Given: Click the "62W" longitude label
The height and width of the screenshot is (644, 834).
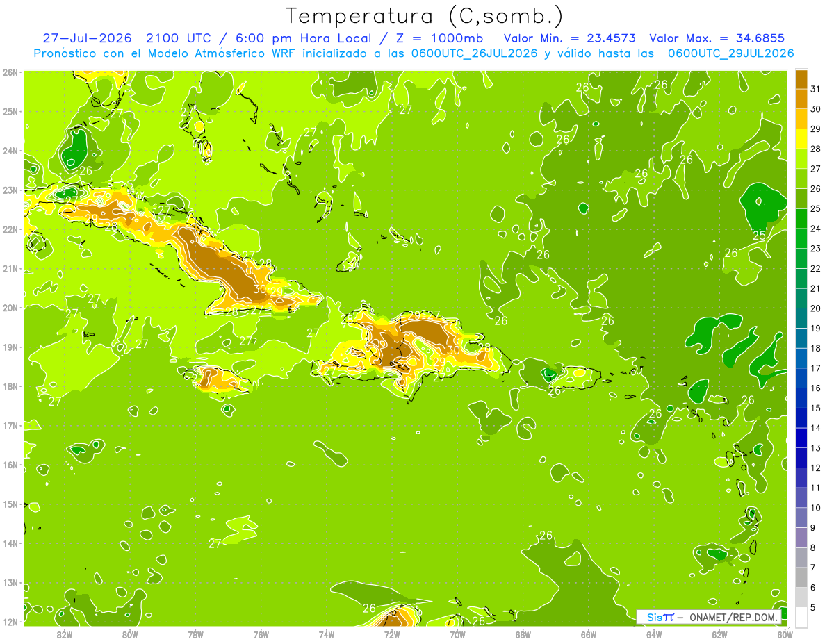Looking at the screenshot, I should click(x=719, y=634).
